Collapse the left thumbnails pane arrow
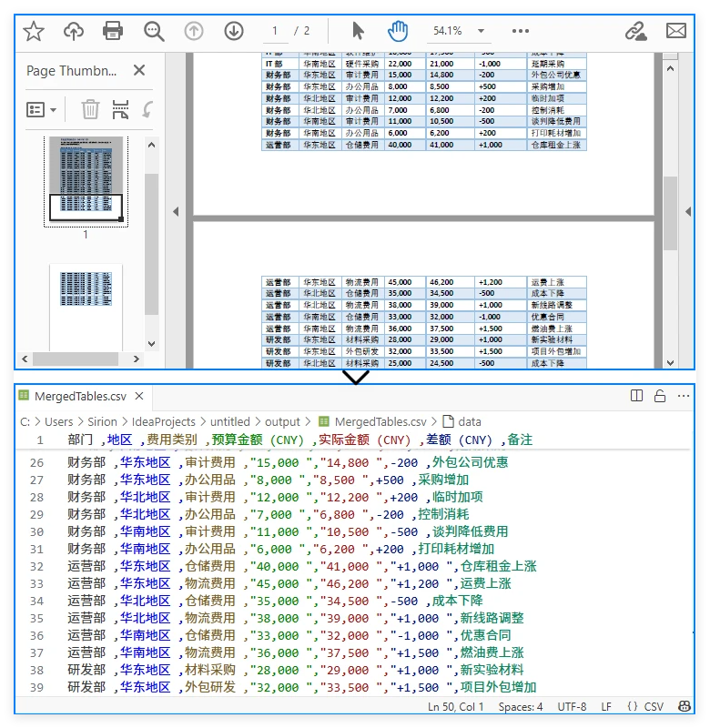The width and height of the screenshot is (710, 728). pyautogui.click(x=177, y=212)
